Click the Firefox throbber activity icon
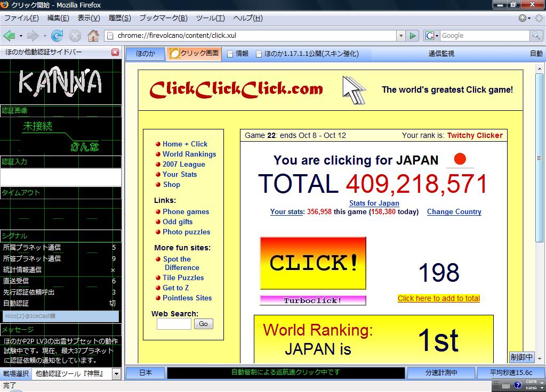The height and width of the screenshot is (392, 546). 539,18
